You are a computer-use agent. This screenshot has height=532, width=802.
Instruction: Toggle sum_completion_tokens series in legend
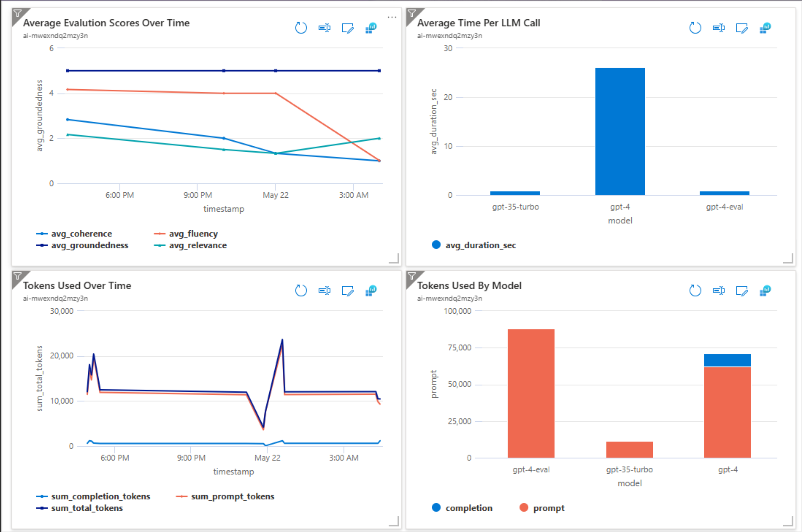tap(93, 496)
